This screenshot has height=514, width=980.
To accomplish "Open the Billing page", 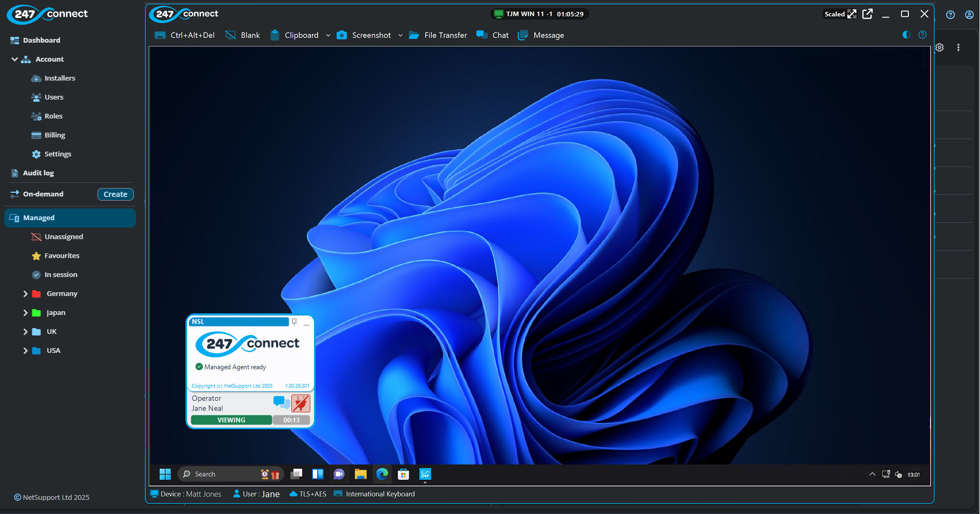I will coord(54,135).
